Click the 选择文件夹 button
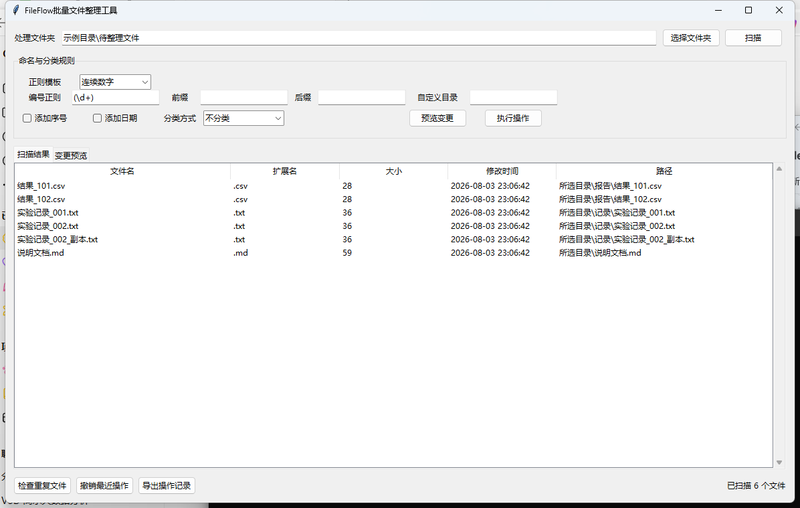The width and height of the screenshot is (800, 508). [x=691, y=38]
